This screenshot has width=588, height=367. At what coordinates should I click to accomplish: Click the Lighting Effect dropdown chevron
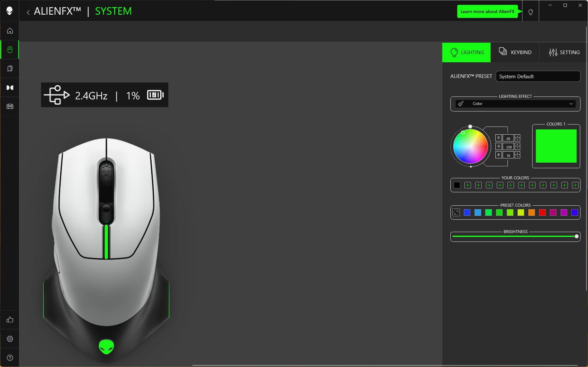pos(571,104)
